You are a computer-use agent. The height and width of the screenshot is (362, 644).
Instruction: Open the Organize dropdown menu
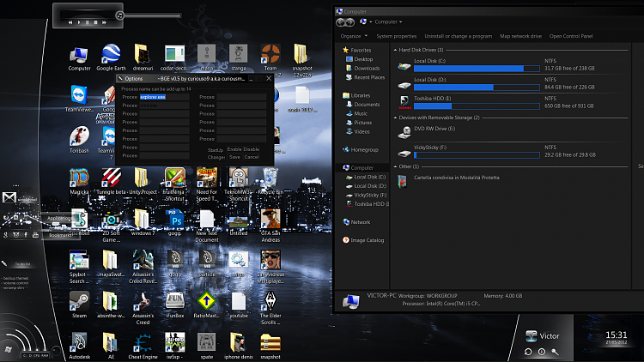pyautogui.click(x=353, y=36)
